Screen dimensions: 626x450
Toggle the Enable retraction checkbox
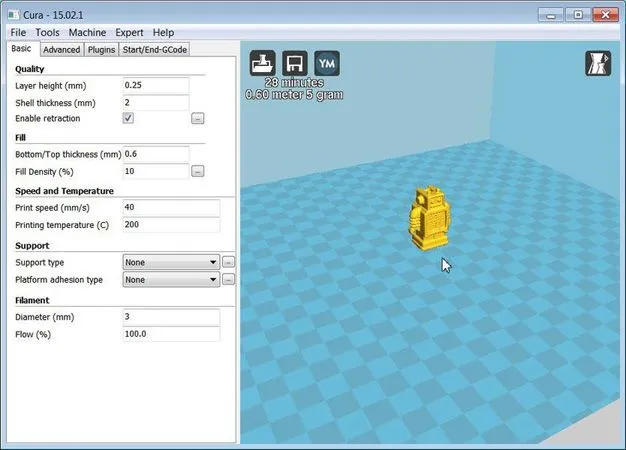coord(128,118)
